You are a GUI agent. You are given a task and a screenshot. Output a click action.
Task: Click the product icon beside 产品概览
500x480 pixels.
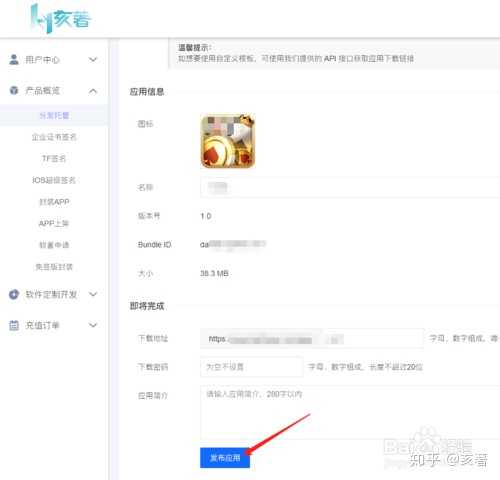click(x=14, y=90)
